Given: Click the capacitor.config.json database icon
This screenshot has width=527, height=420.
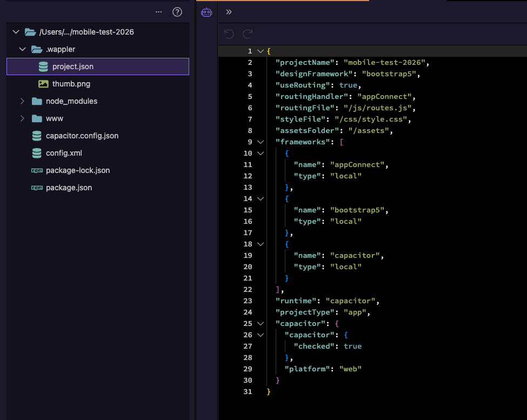Looking at the screenshot, I should tap(37, 136).
